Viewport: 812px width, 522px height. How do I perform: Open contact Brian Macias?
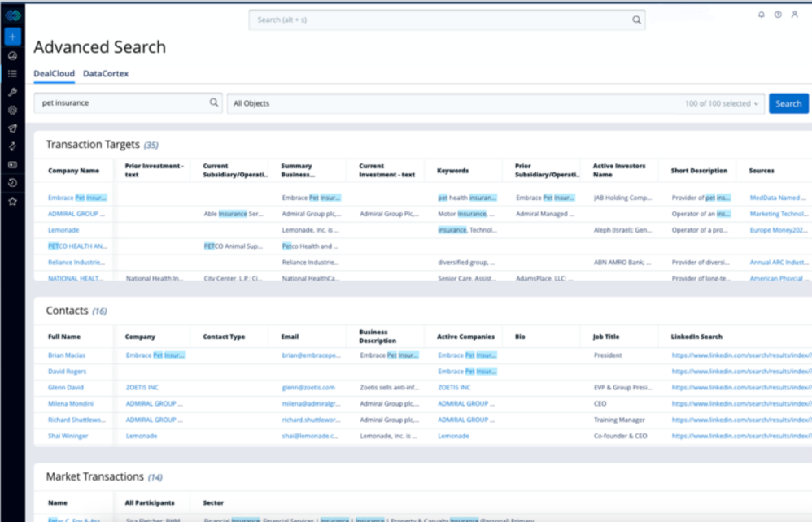66,355
